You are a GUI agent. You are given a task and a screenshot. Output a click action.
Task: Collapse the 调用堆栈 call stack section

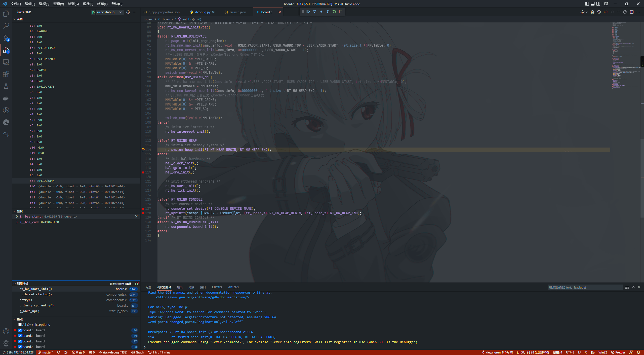[x=15, y=283]
